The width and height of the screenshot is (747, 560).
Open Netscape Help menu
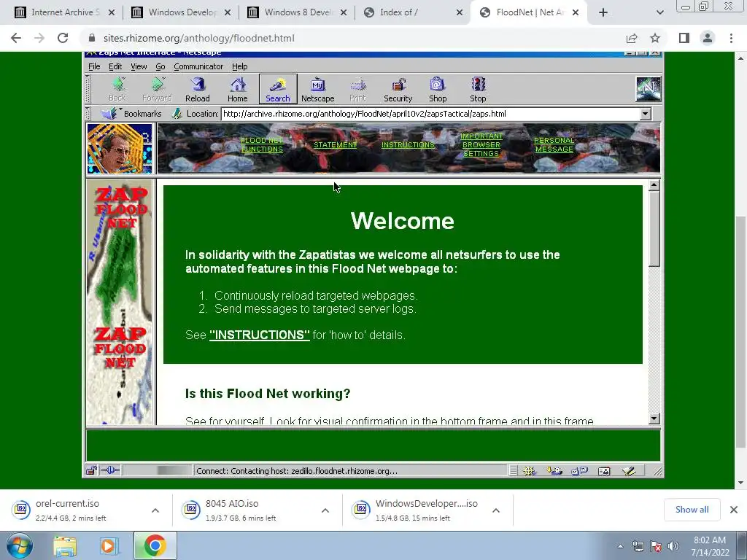click(239, 66)
